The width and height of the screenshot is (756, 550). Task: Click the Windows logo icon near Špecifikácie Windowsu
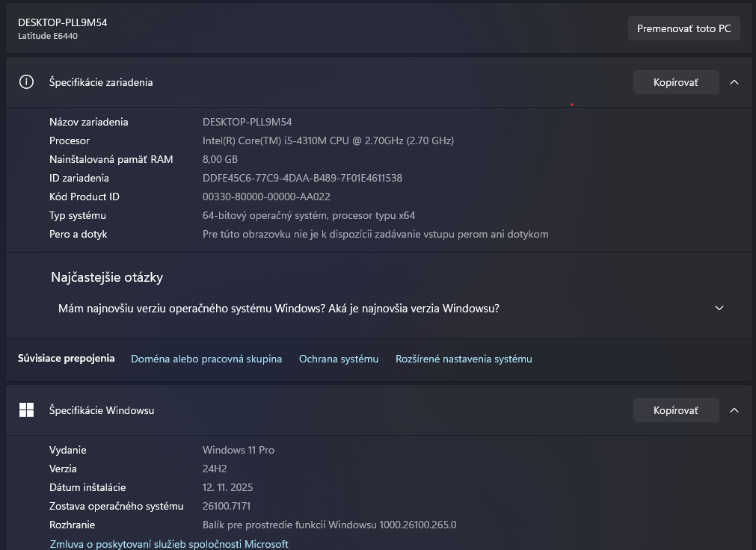click(26, 410)
